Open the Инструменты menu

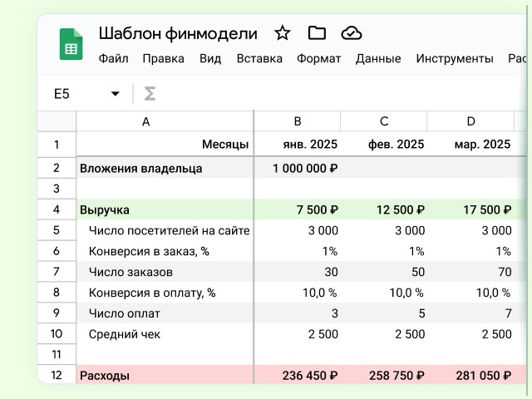click(x=455, y=58)
